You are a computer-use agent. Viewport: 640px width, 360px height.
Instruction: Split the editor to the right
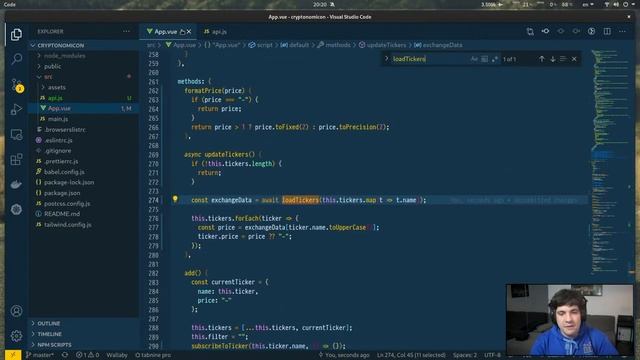607,31
